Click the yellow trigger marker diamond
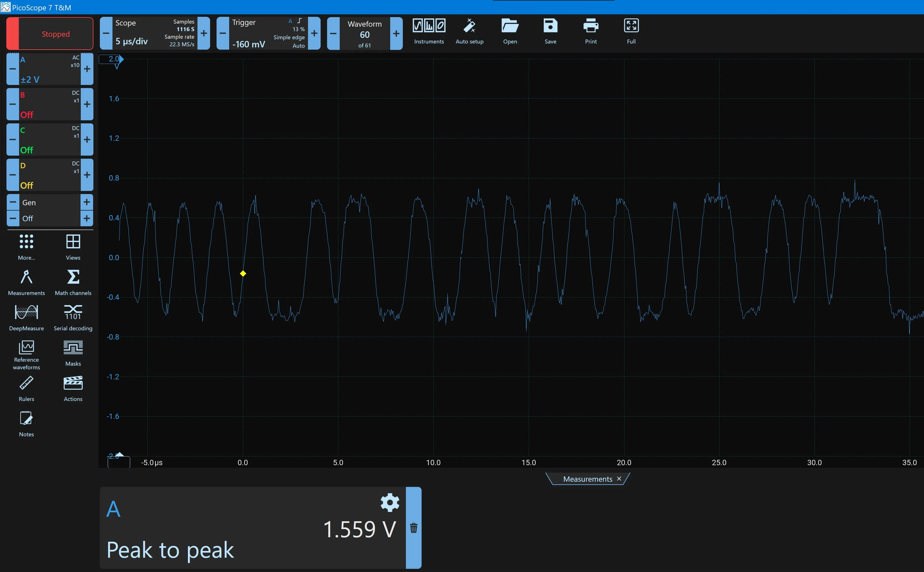The width and height of the screenshot is (924, 572). [243, 273]
